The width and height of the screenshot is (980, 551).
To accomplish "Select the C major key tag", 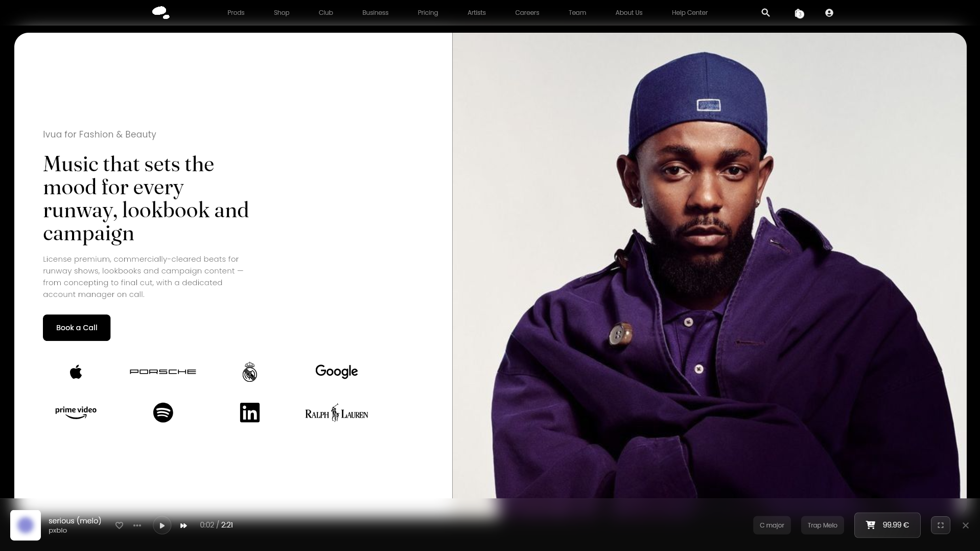I will [x=772, y=525].
